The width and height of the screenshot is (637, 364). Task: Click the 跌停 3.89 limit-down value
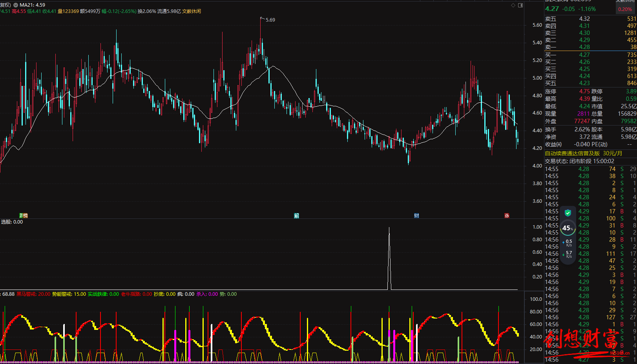click(x=631, y=91)
